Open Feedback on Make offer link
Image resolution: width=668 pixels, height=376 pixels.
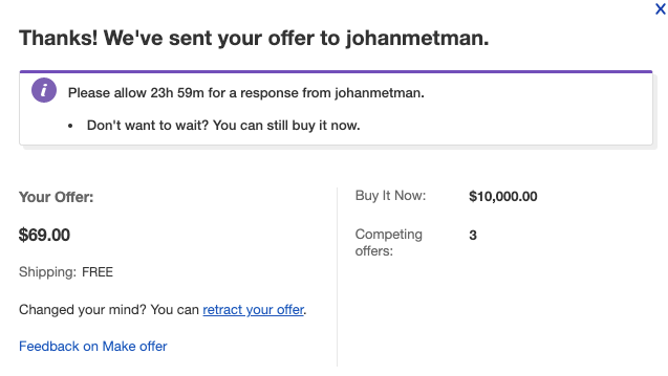pyautogui.click(x=93, y=346)
